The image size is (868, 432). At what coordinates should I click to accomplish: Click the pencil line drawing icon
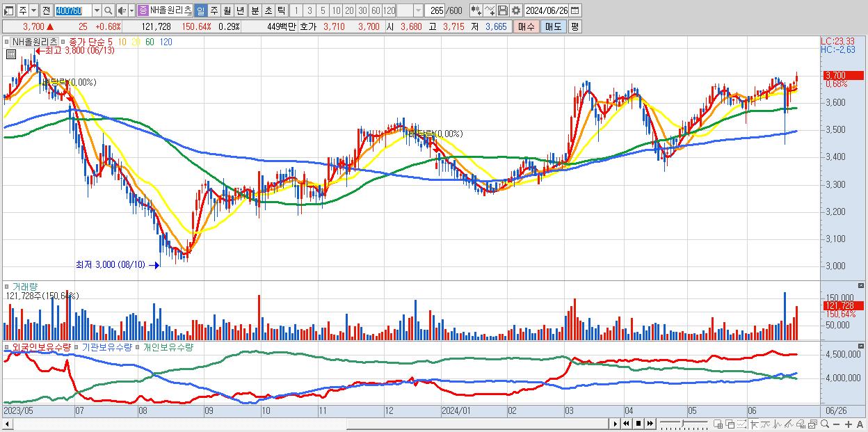(789, 424)
